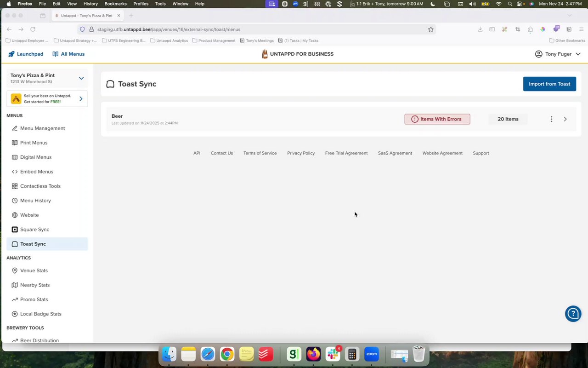Open Free Trial Agreement link
Screen dimensions: 588x368
[x=346, y=153]
